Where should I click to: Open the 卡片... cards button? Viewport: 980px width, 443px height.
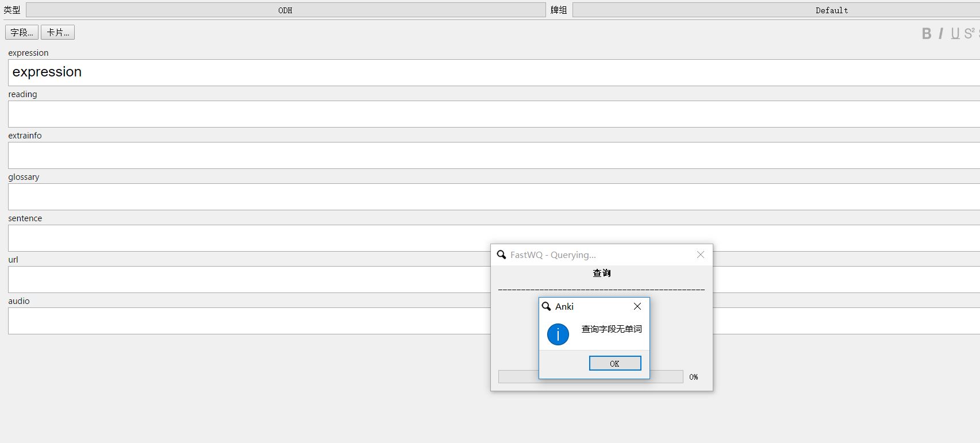pos(57,32)
